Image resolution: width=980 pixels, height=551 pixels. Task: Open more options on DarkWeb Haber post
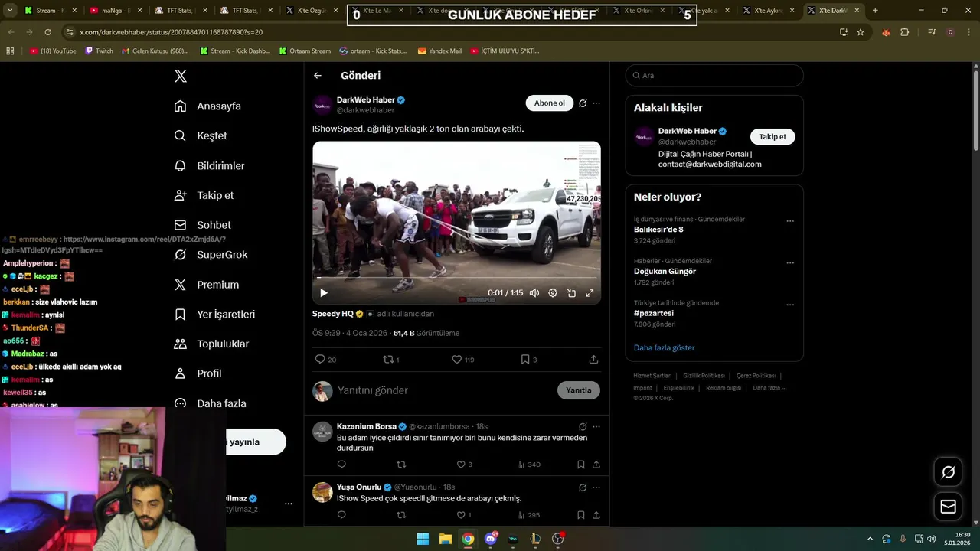pos(596,103)
